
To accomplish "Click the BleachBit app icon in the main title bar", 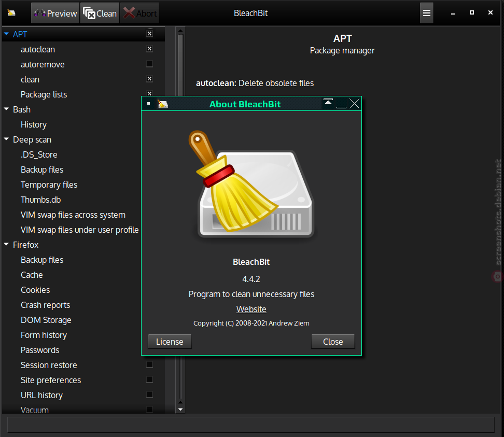I will [x=11, y=13].
